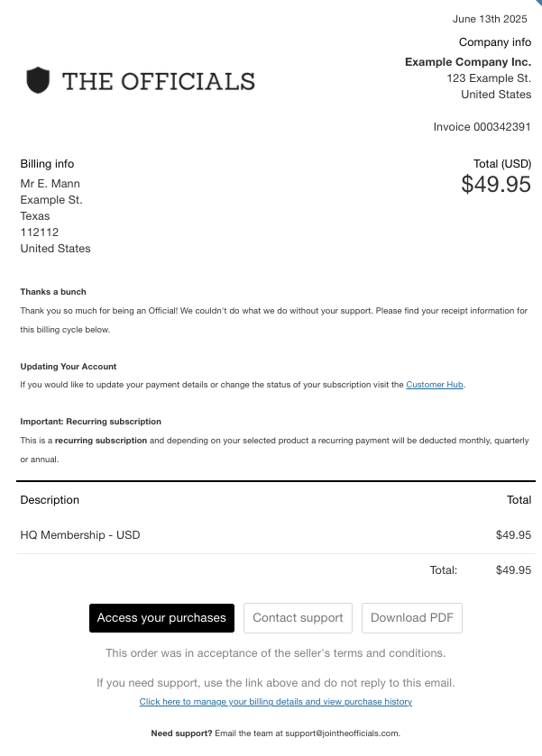Click the Contact support button
The image size is (542, 756).
298,617
